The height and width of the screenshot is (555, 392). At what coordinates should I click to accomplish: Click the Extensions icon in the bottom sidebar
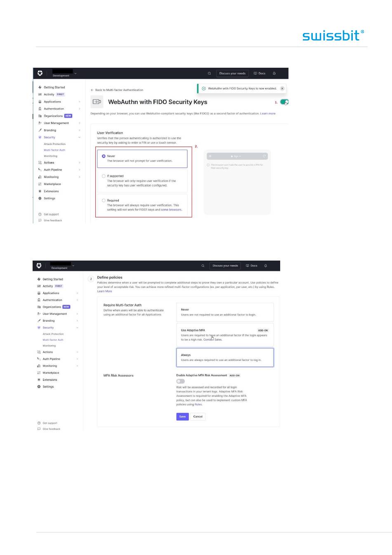point(39,379)
